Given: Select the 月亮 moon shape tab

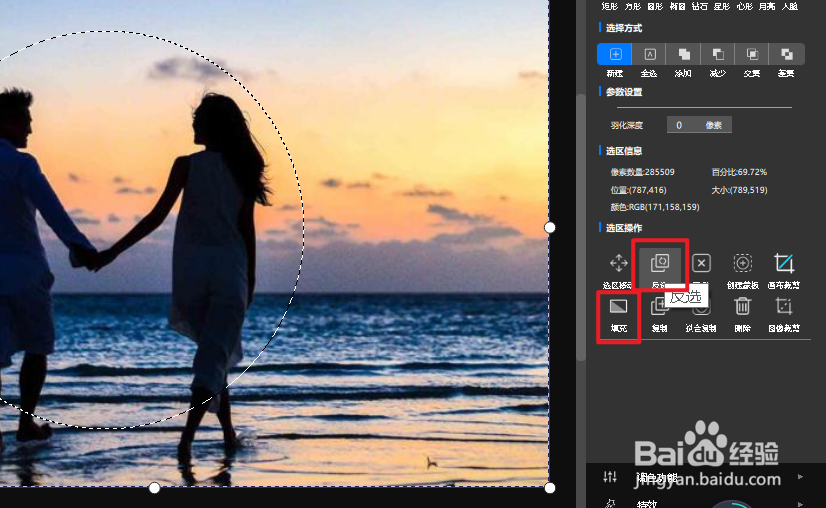Looking at the screenshot, I should 766,6.
